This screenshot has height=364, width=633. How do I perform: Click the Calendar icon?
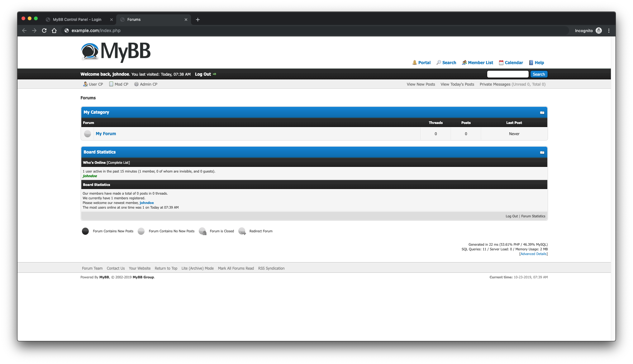[501, 63]
